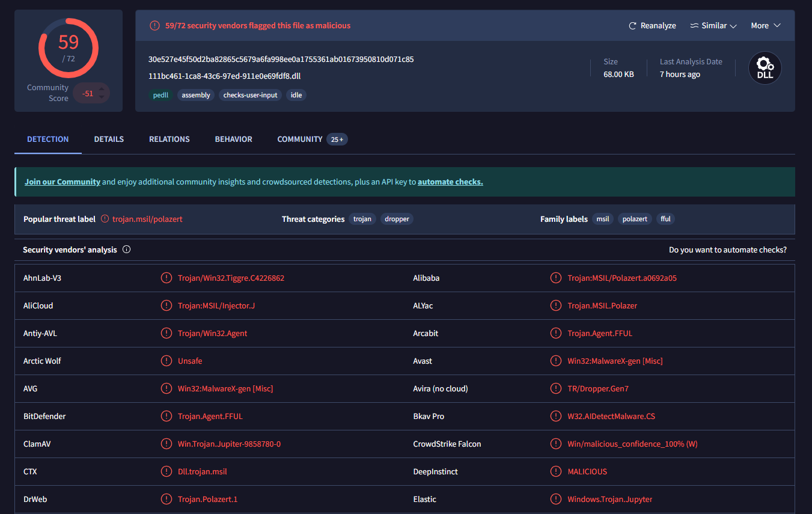
Task: Click the Reanalyze button
Action: click(652, 26)
